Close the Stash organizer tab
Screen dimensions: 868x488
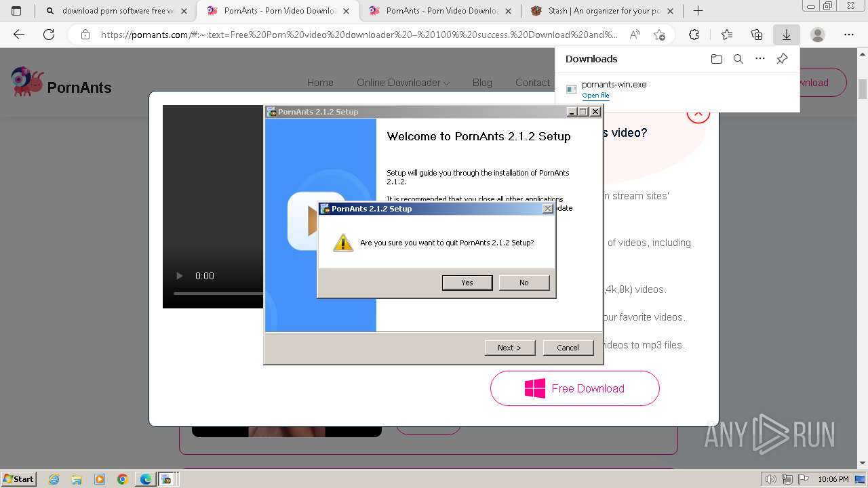[670, 11]
